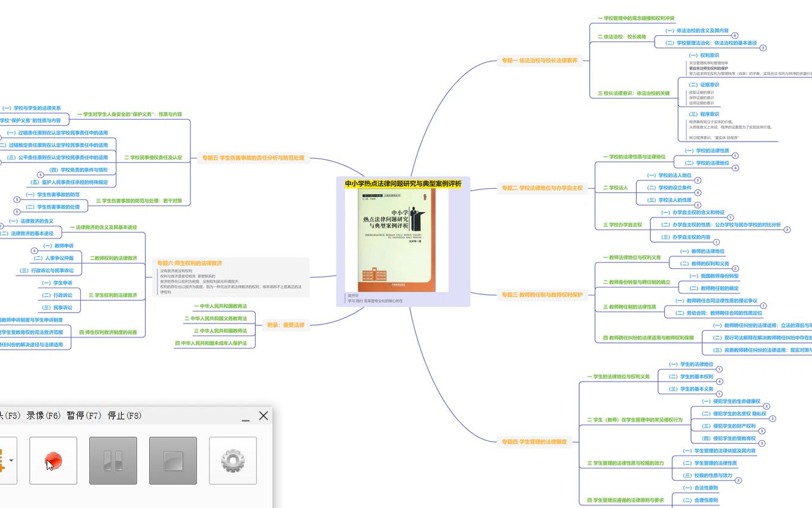Viewport: 812px width, 508px height.
Task: Expand children of 办学自主权的内容
Action: pos(716,242)
